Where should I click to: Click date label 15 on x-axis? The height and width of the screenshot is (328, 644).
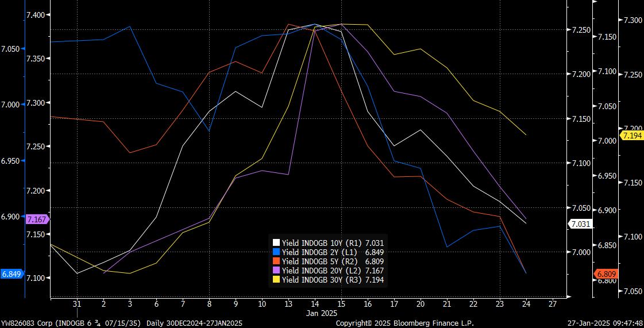(x=341, y=304)
